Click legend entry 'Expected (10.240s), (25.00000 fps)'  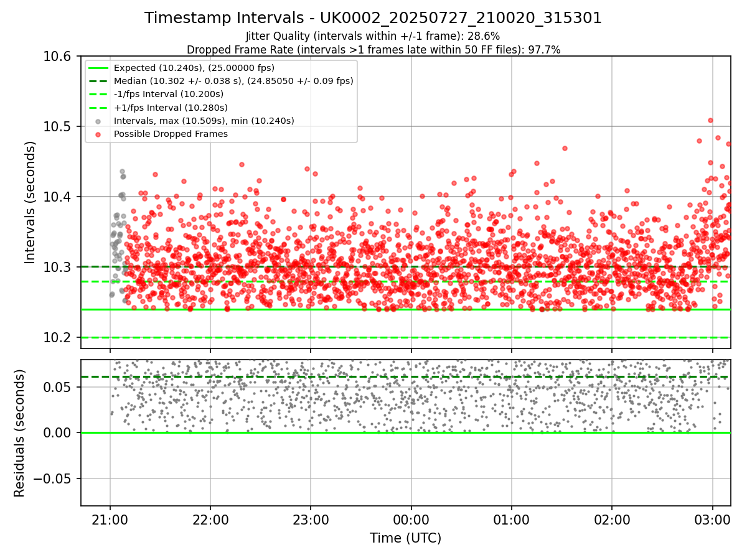(194, 68)
